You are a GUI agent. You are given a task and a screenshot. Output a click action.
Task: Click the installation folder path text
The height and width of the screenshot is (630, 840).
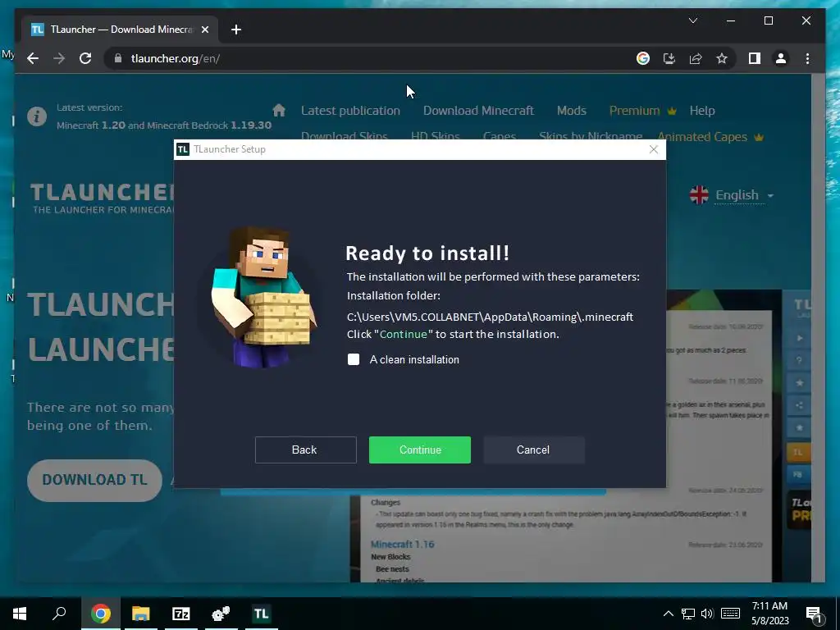(x=490, y=317)
